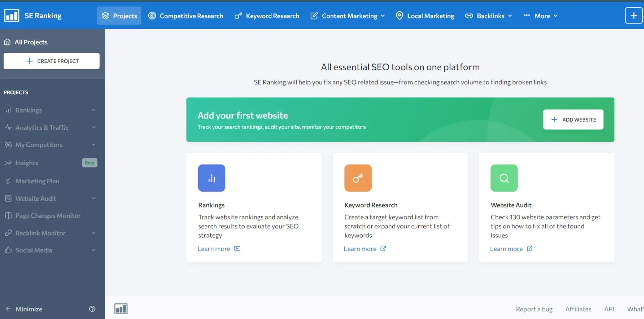Expand the Analytics & Traffic chevron
644x319 pixels.
click(x=94, y=127)
